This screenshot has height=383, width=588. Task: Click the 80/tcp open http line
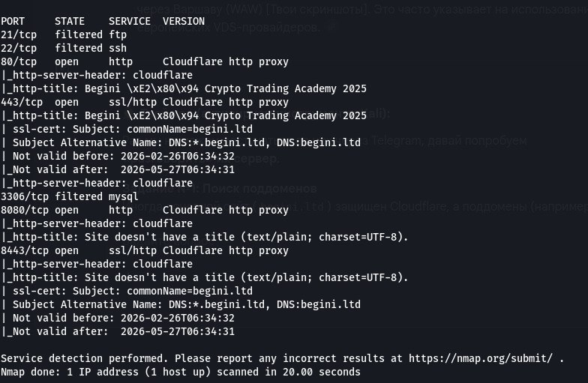(145, 61)
